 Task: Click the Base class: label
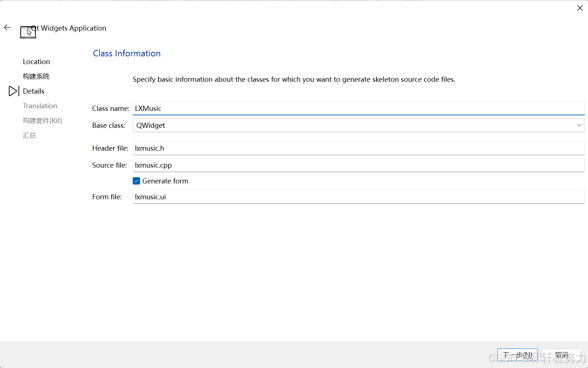(109, 125)
